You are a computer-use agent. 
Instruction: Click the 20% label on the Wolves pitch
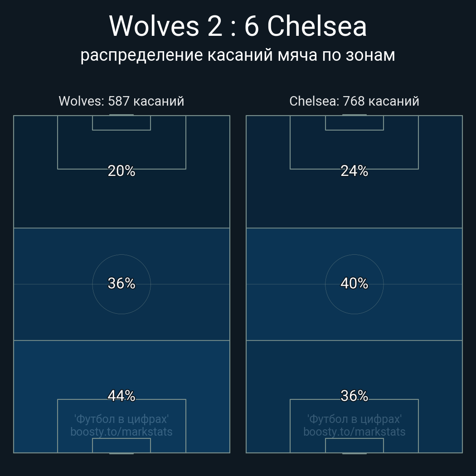pyautogui.click(x=121, y=171)
